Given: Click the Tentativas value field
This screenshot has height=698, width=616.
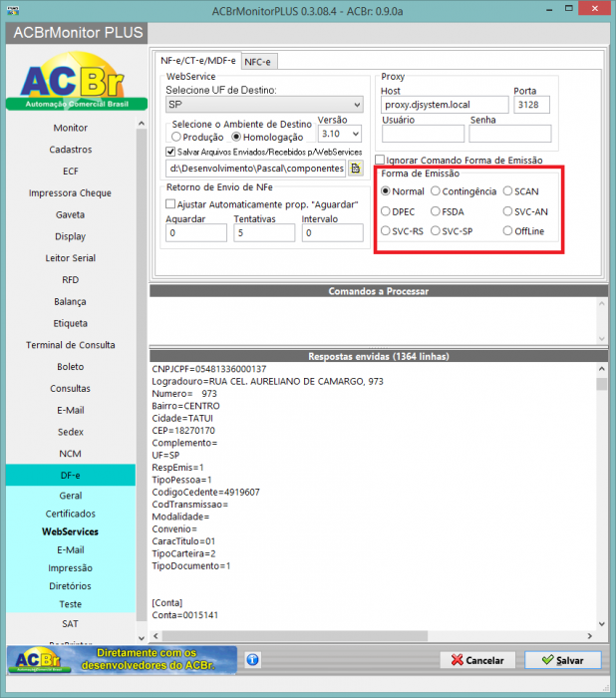Looking at the screenshot, I should coord(264,232).
